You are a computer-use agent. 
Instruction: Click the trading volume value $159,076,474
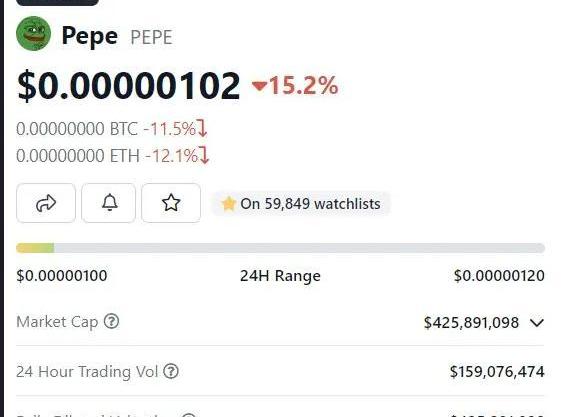497,372
